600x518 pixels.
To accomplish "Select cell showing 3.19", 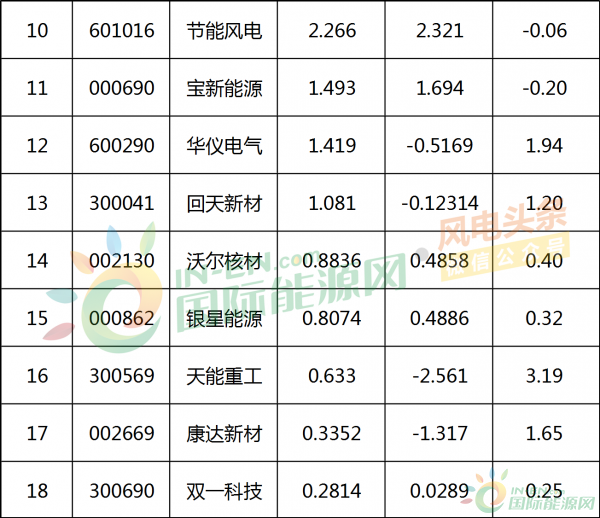I will (546, 375).
